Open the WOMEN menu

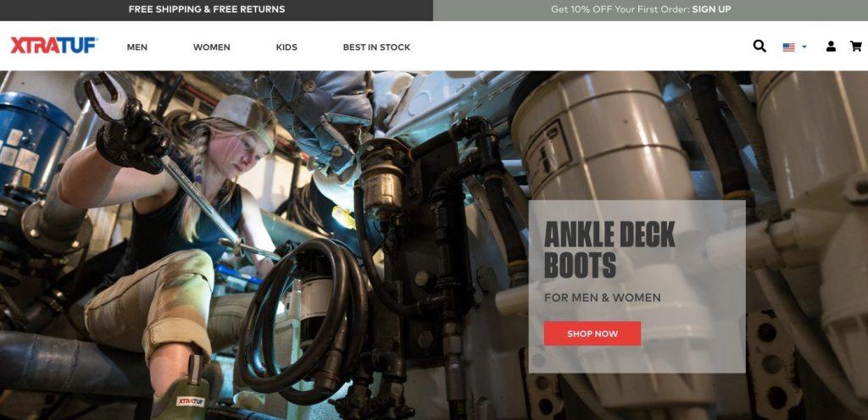pyautogui.click(x=211, y=47)
